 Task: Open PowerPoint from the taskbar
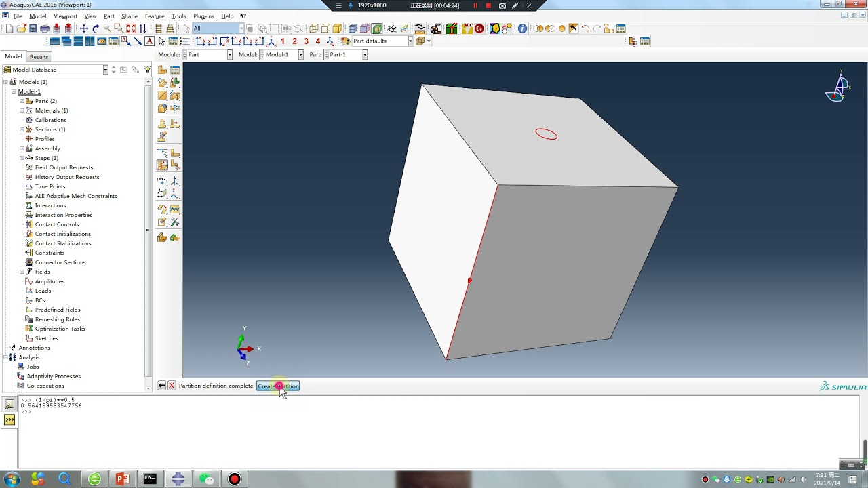122,479
